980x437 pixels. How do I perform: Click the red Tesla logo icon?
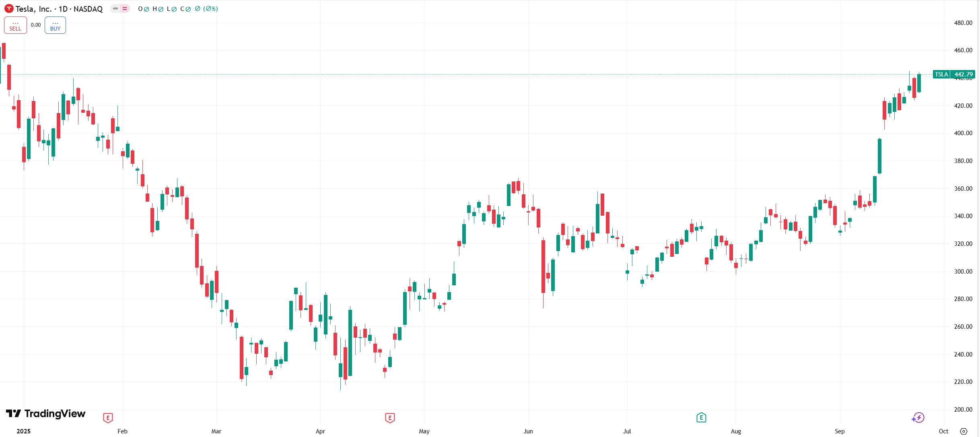(x=9, y=8)
